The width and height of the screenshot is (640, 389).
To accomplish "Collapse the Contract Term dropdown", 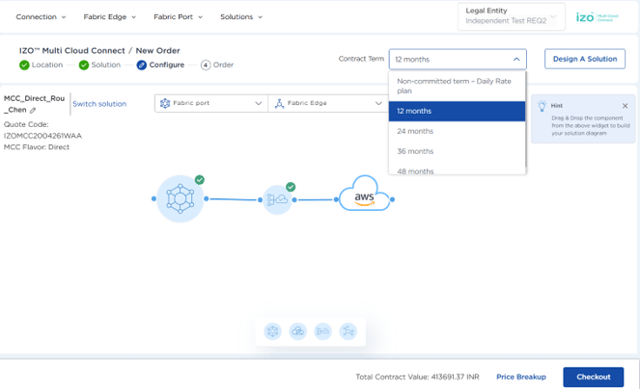I will click(516, 59).
